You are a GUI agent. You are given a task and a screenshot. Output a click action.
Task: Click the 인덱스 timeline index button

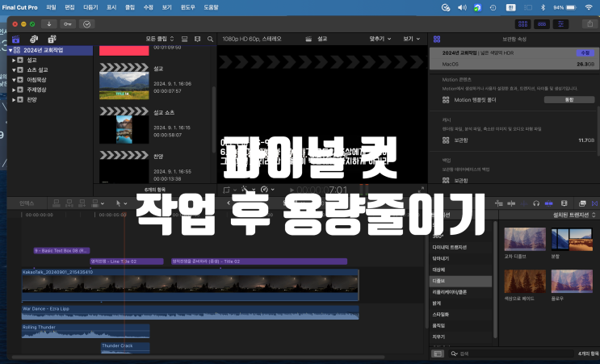pos(27,203)
